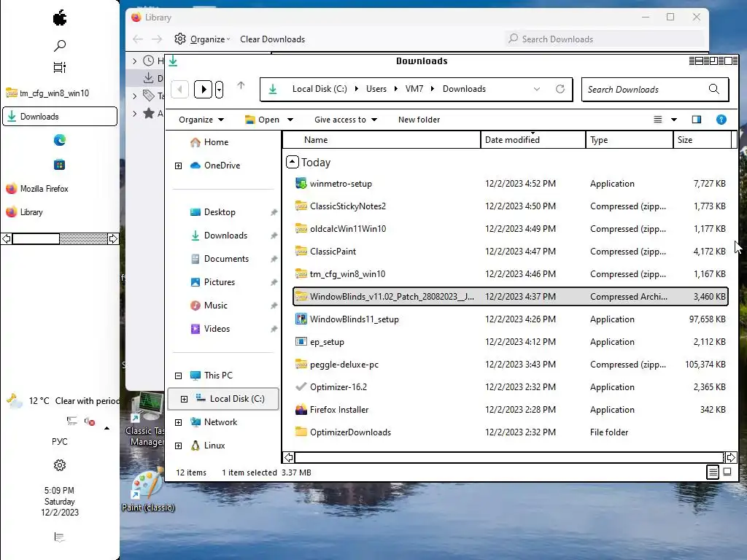Go up one folder level
The image size is (747, 560).
241,86
